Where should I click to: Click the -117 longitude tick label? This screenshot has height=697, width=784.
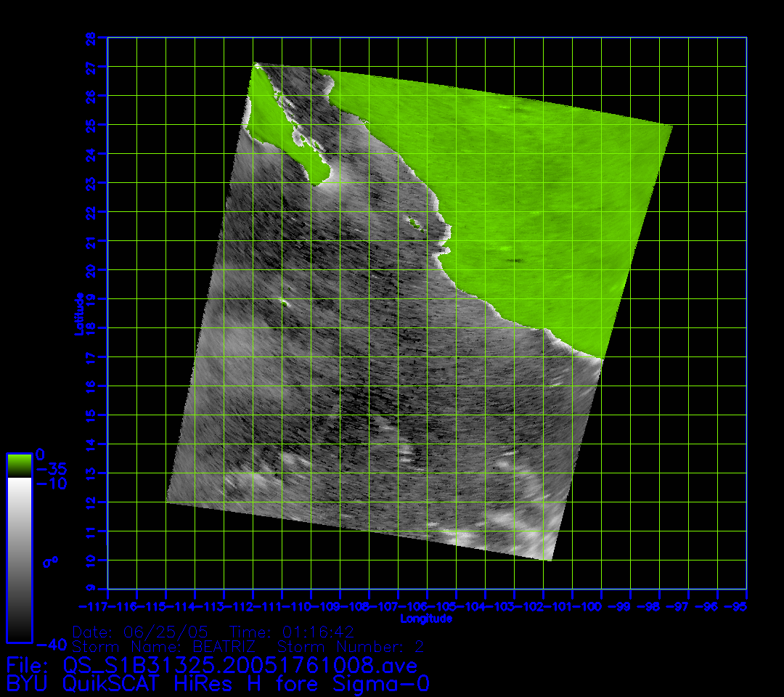point(93,606)
